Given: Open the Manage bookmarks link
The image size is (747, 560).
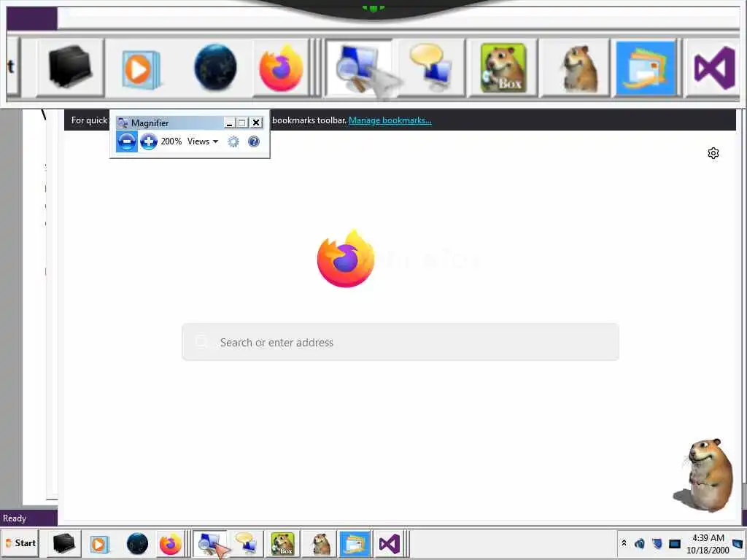Looking at the screenshot, I should pyautogui.click(x=390, y=120).
